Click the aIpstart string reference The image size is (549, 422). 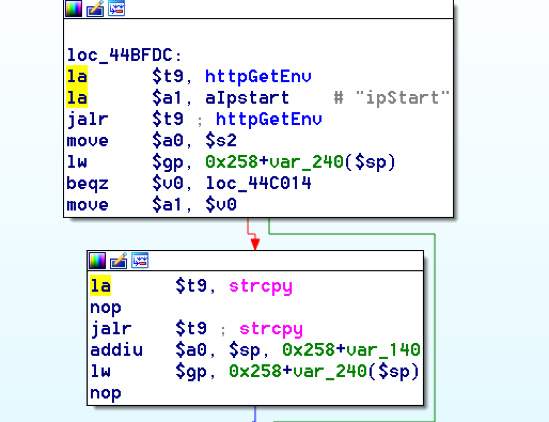coord(247,98)
